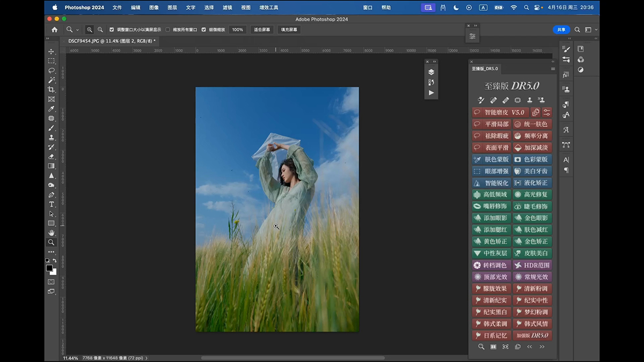The width and height of the screenshot is (644, 362).
Task: Uncheck 调整窗口大小以满屏显示 checkbox
Action: pos(112,29)
